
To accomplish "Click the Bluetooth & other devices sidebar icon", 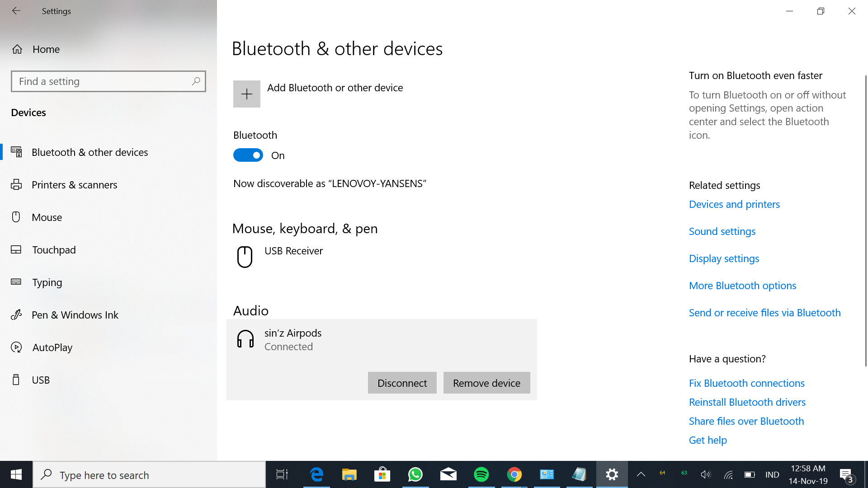I will coord(16,152).
